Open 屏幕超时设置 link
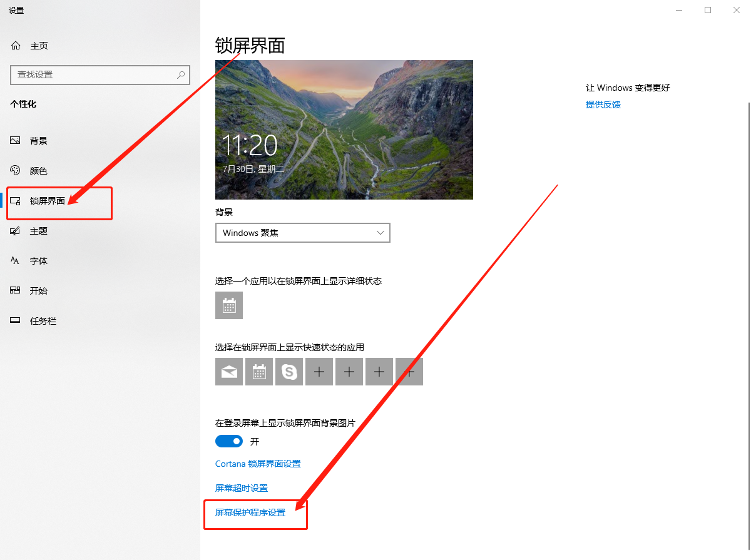751x560 pixels. [x=240, y=487]
